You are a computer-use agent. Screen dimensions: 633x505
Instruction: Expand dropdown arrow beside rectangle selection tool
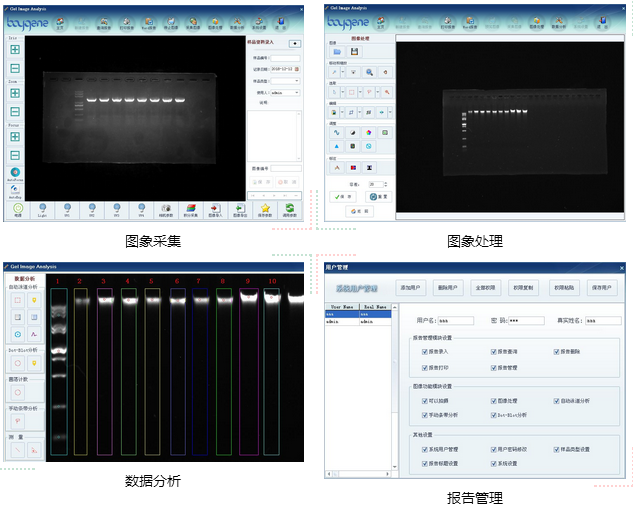pyautogui.click(x=360, y=92)
